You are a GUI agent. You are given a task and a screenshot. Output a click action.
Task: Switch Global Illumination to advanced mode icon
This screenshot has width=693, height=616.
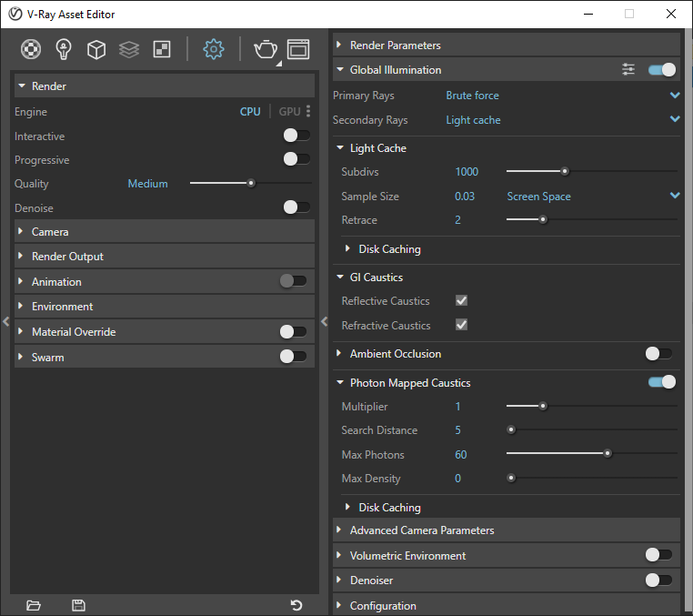click(x=628, y=69)
